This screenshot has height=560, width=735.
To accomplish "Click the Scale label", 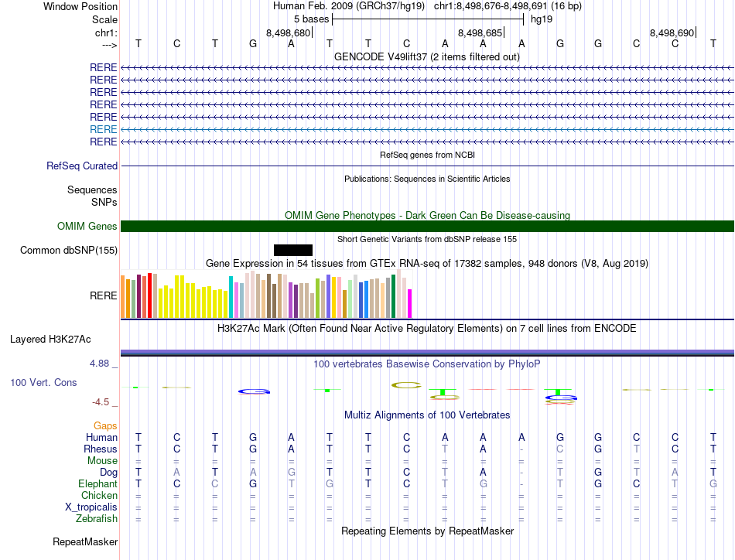I will click(104, 19).
